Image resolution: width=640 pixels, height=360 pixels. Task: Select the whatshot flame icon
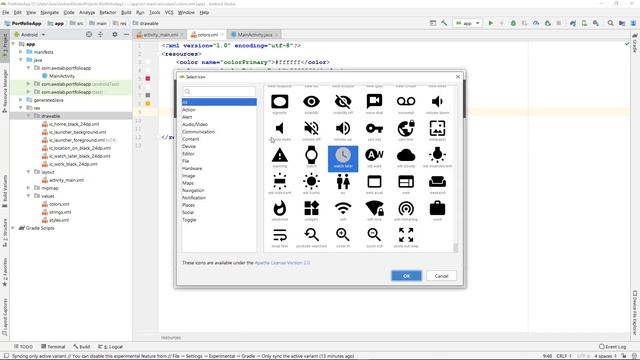280,209
